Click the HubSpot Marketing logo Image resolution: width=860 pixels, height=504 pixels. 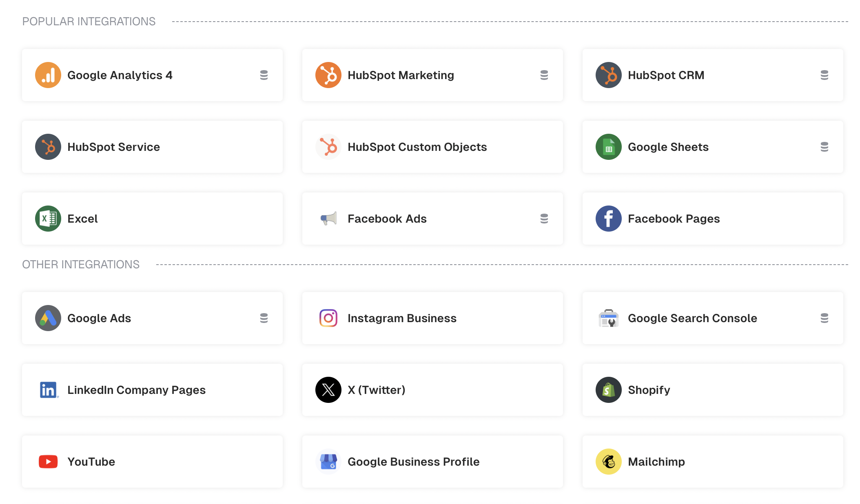coord(328,75)
